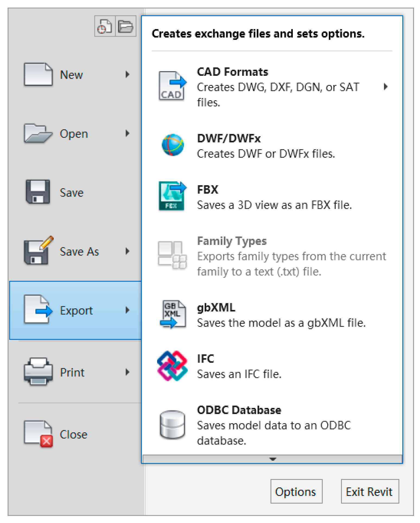Click the IFC logo icon
The width and height of the screenshot is (420, 523).
pyautogui.click(x=172, y=366)
